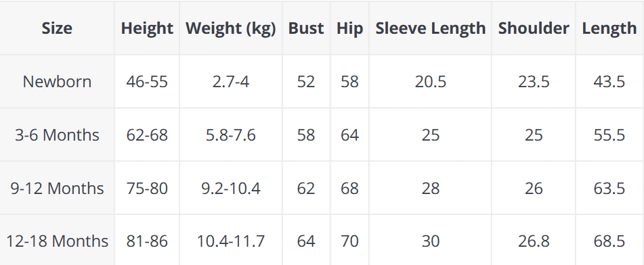
Task: Click the 26.8 shoulder cell
Action: pyautogui.click(x=534, y=241)
